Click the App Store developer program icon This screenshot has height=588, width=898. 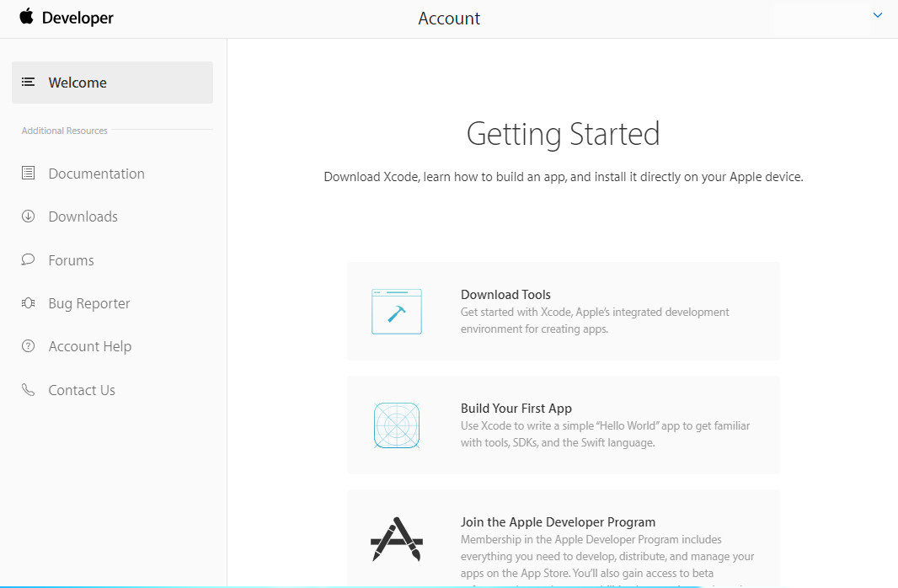pos(396,539)
